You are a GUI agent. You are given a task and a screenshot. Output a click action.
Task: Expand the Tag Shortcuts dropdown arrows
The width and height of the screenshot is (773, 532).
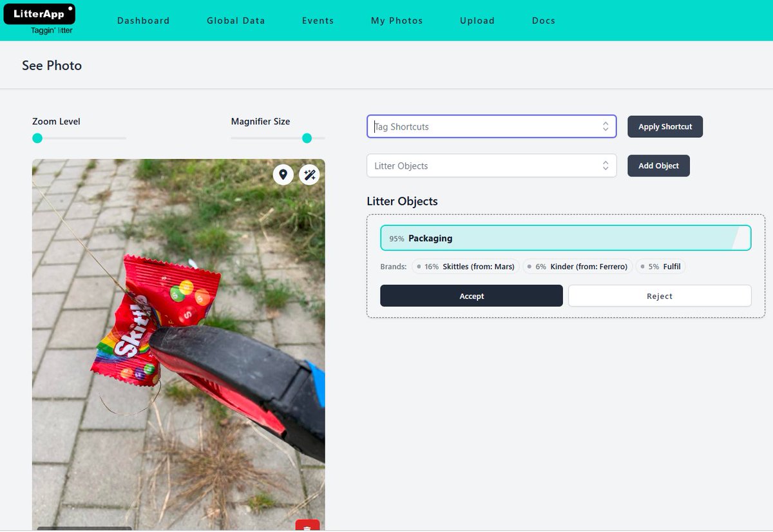click(x=606, y=127)
